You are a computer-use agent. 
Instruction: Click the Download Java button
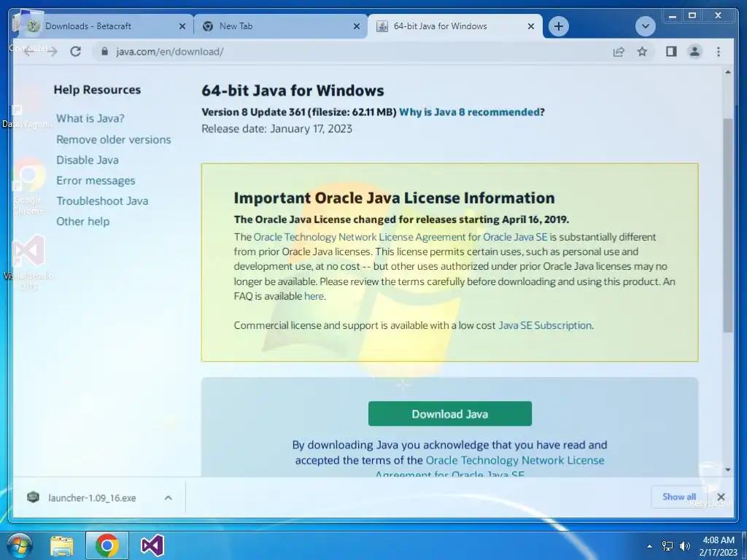click(x=449, y=414)
